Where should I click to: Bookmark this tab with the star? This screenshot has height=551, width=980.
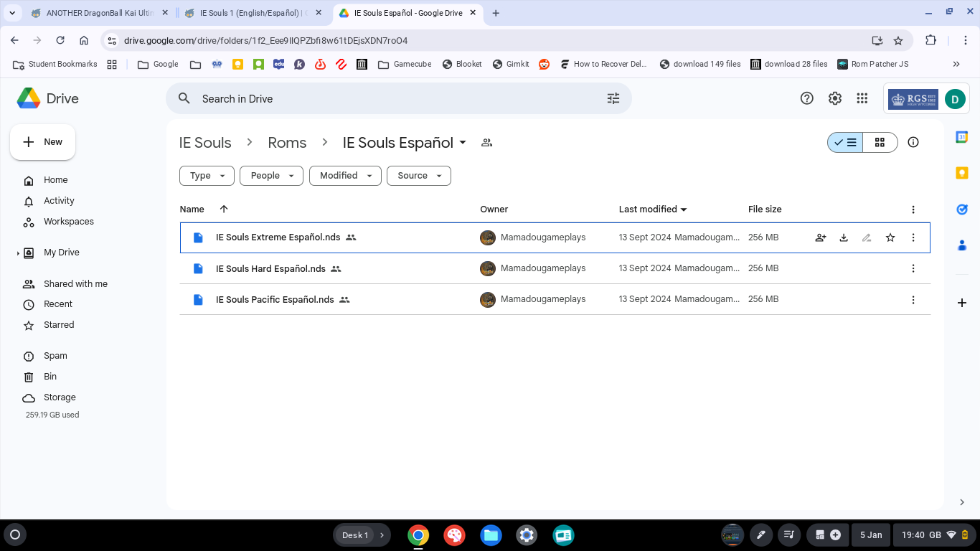point(898,41)
